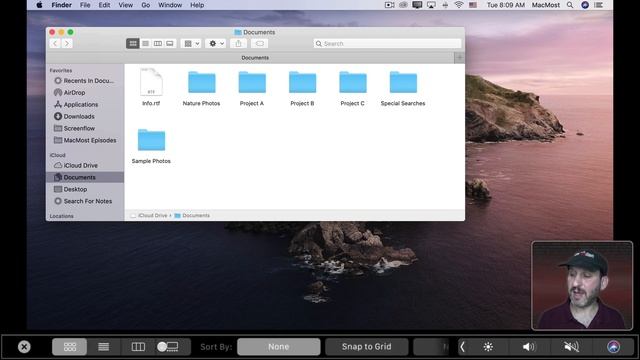
Task: Open the MacMost user menu
Action: point(546,5)
